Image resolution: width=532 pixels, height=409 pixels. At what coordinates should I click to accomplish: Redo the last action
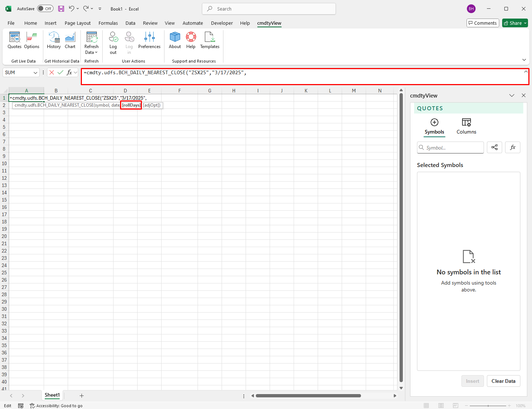pyautogui.click(x=86, y=9)
